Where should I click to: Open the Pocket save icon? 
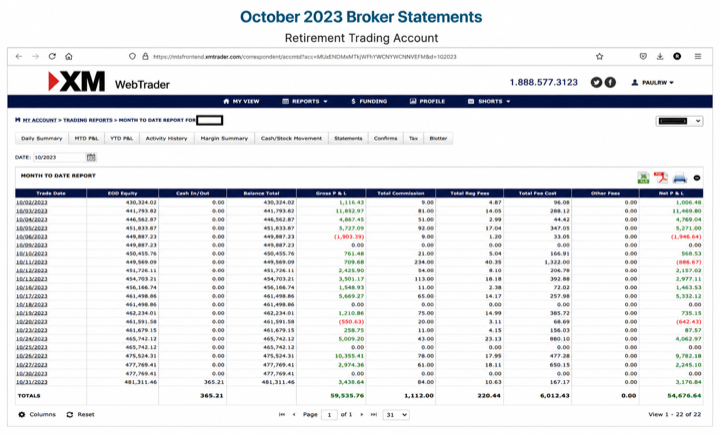(643, 56)
